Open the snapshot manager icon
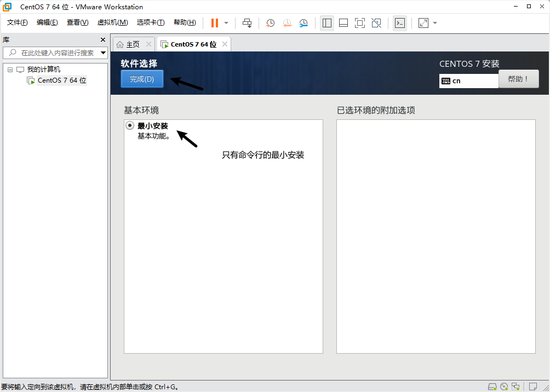The height and width of the screenshot is (392, 550). click(x=303, y=23)
